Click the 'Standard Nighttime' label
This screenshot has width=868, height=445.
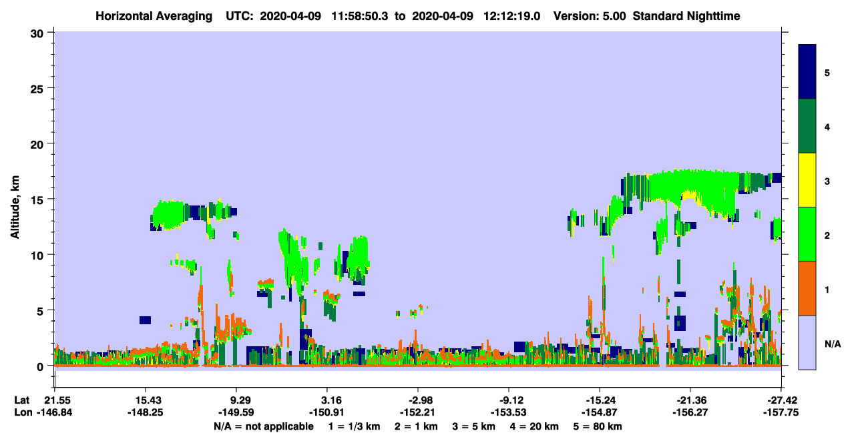click(685, 15)
